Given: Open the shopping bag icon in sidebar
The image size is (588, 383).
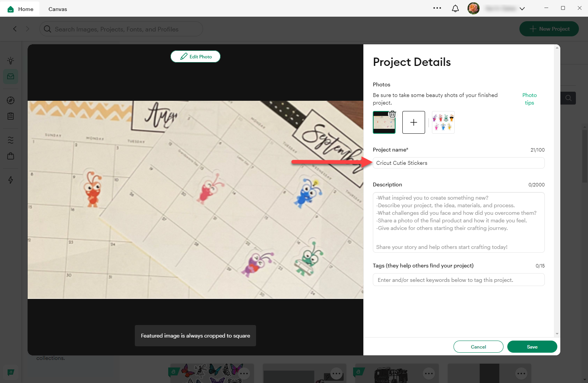Looking at the screenshot, I should (x=10, y=156).
